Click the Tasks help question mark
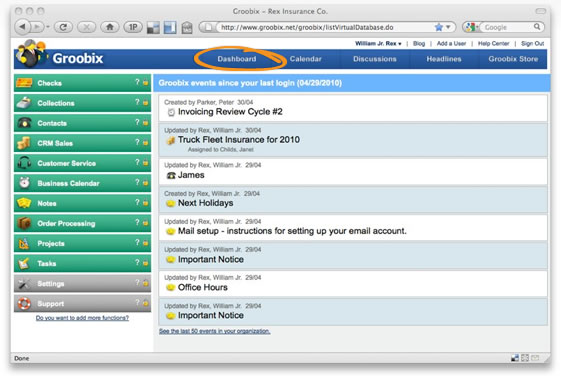The image size is (561, 379). 137,262
